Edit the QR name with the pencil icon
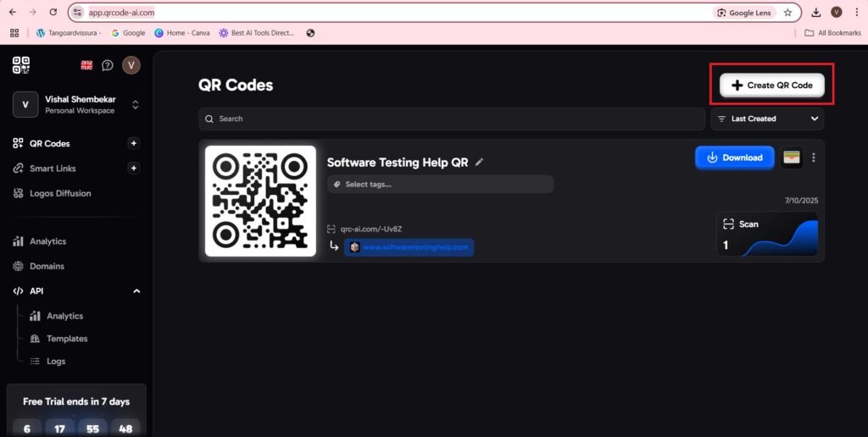The width and height of the screenshot is (868, 437). tap(480, 162)
